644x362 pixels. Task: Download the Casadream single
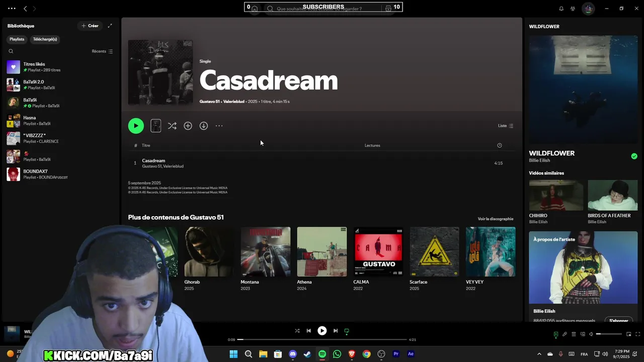[x=203, y=126]
